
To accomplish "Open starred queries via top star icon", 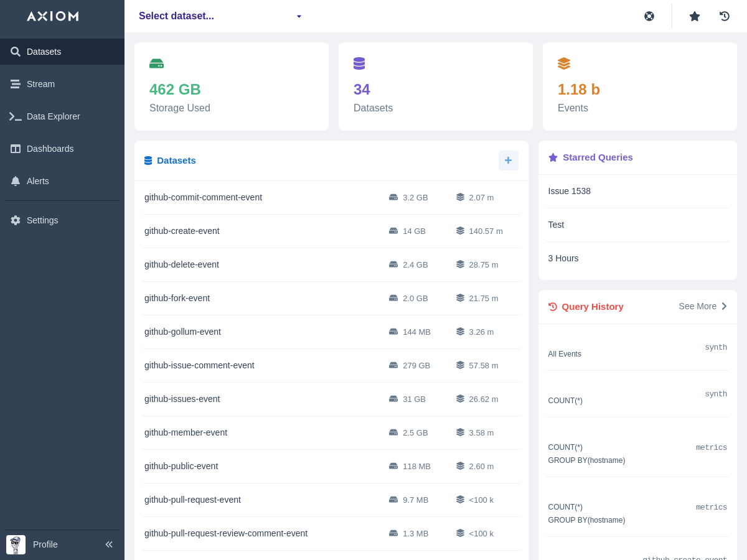I will [695, 16].
